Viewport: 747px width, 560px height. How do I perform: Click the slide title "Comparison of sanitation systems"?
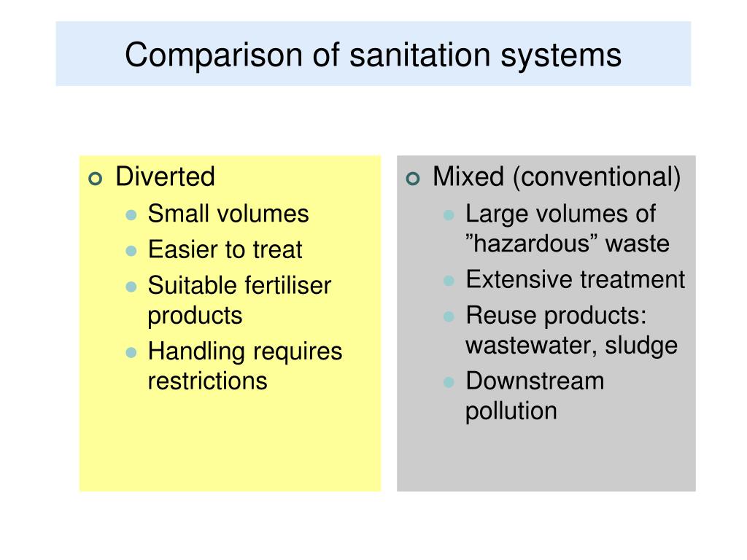(x=373, y=55)
